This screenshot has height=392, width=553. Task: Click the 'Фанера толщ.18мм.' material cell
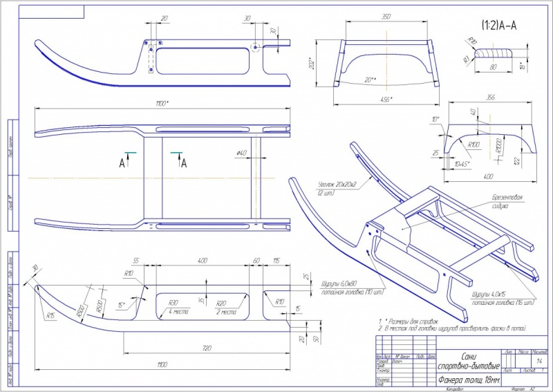click(469, 380)
